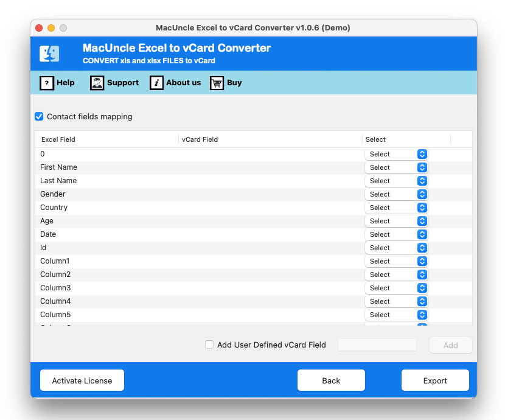Viewport: 505px width, 420px height.
Task: Open Select dropdown for First Name
Action: [x=396, y=167]
